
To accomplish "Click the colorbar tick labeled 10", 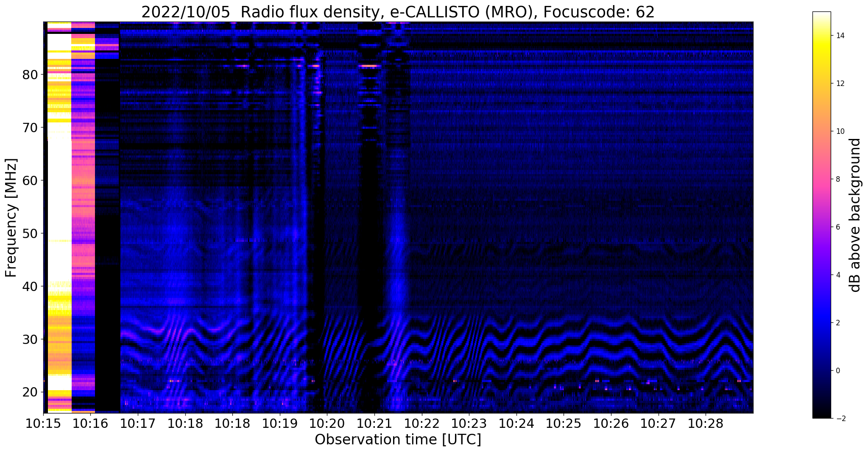I will [840, 131].
